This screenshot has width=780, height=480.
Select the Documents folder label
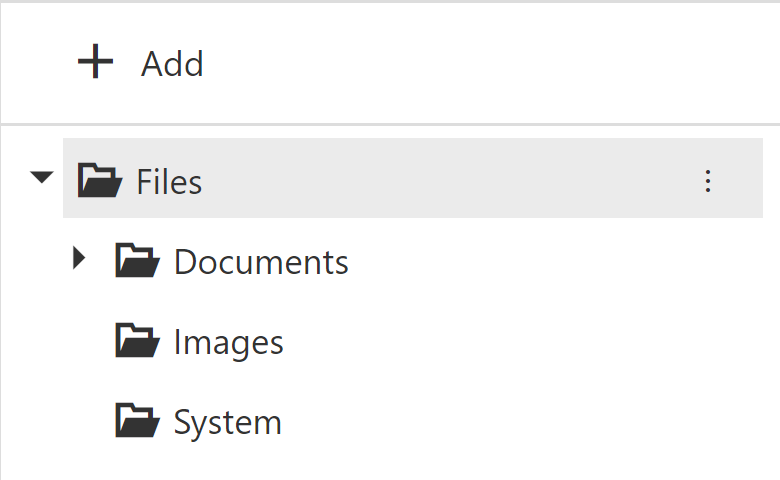tap(261, 262)
